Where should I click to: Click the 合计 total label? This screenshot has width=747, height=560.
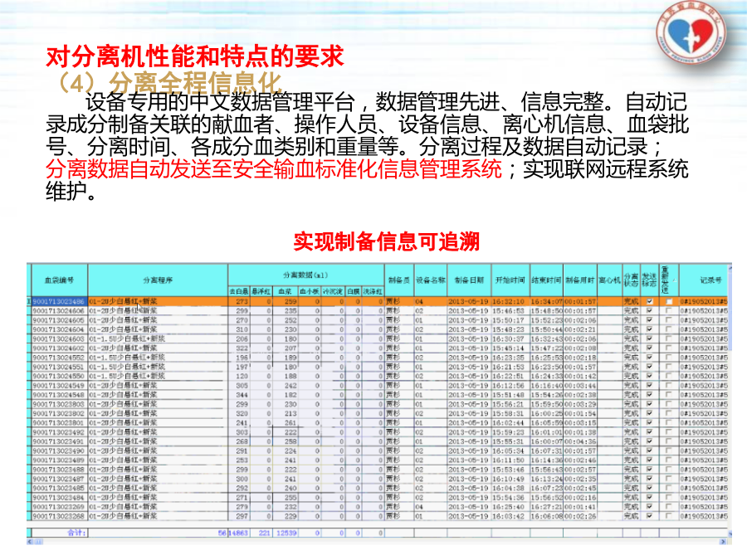76,533
